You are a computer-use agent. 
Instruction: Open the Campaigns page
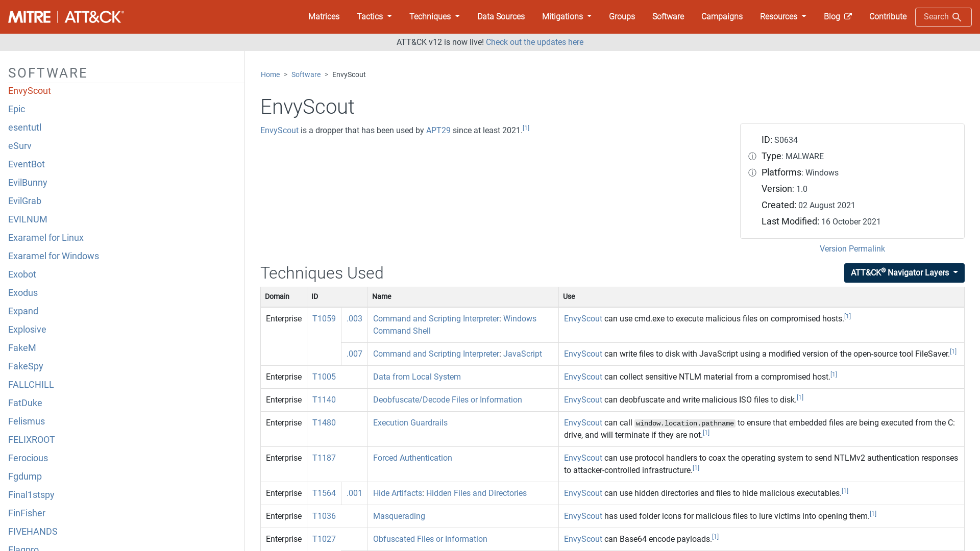[722, 17]
